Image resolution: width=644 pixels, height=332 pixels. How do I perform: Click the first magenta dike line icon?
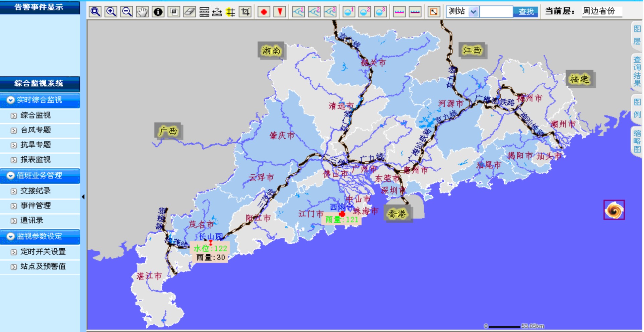(399, 12)
